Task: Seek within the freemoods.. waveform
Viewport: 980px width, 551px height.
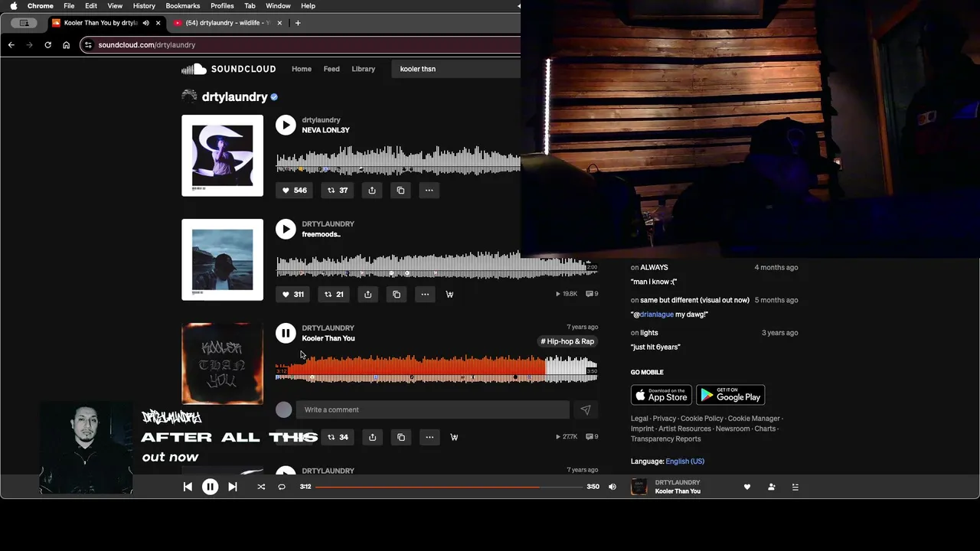Action: [x=436, y=264]
